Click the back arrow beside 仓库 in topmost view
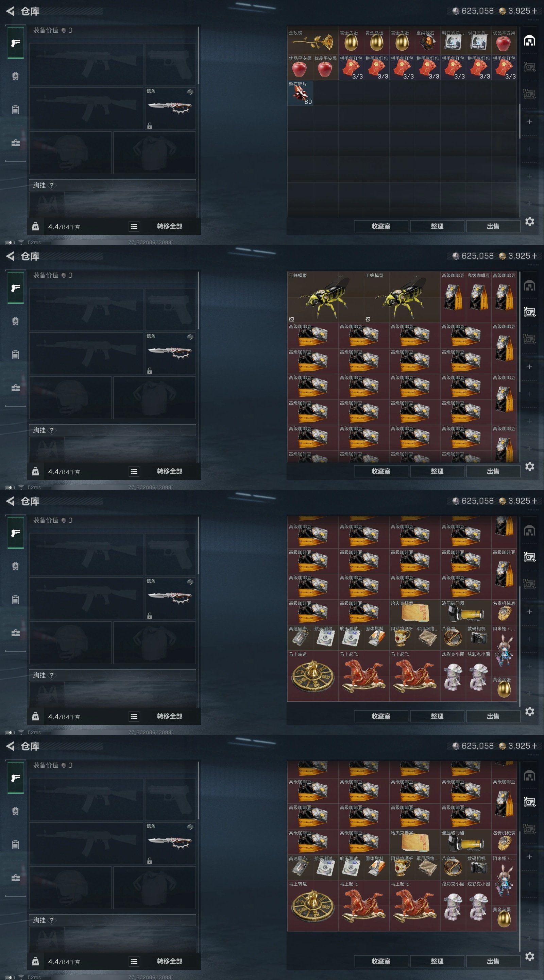The image size is (544, 980). point(10,11)
